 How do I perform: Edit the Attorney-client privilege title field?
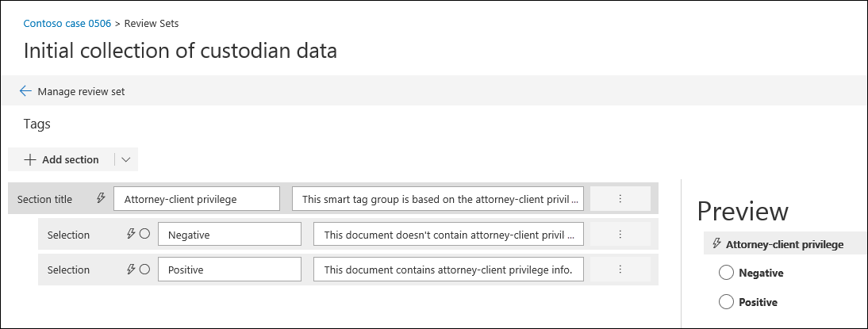click(x=197, y=199)
